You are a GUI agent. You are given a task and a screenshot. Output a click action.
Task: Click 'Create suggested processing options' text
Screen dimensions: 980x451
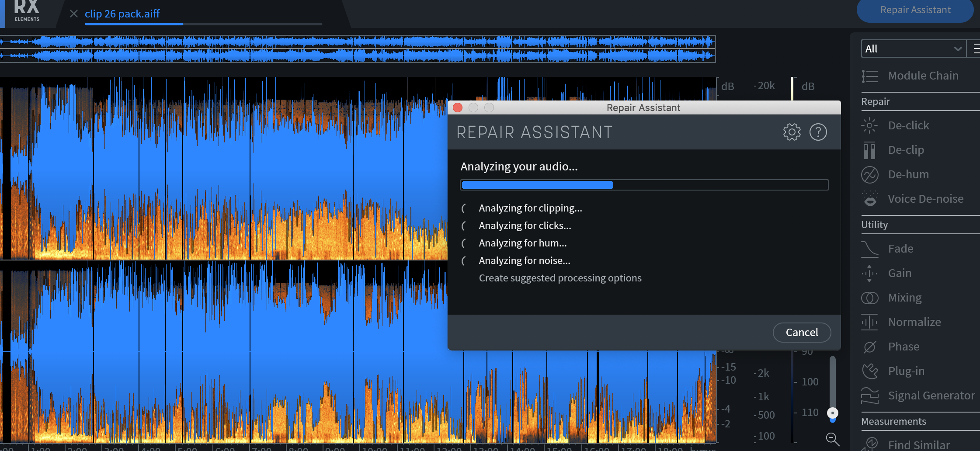click(560, 278)
